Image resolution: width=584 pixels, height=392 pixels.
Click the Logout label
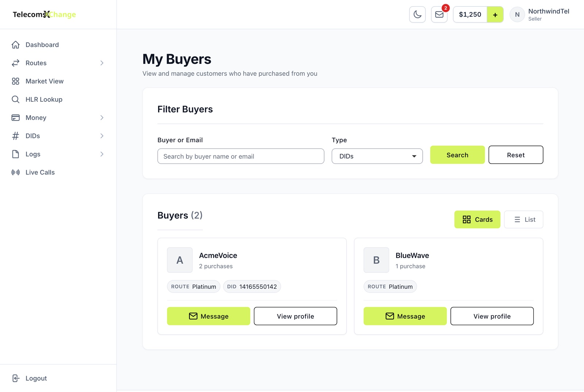click(36, 379)
